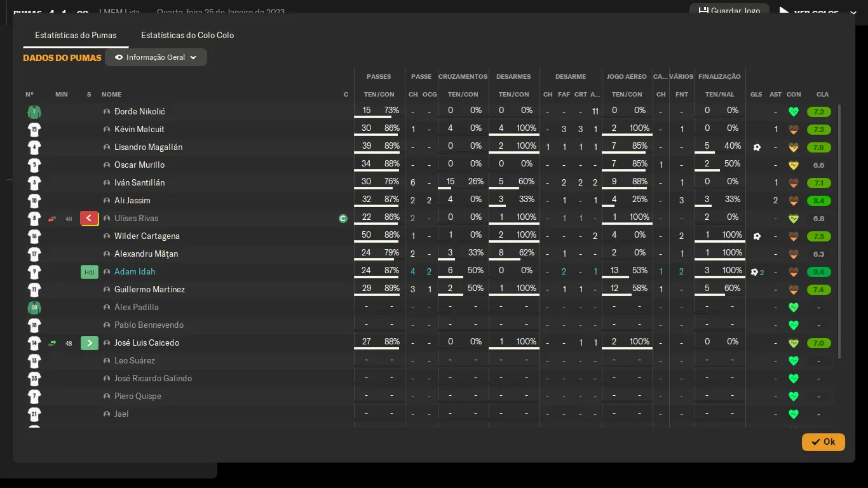Click José Luis Caicedo's number 14 shirt icon

(x=34, y=343)
